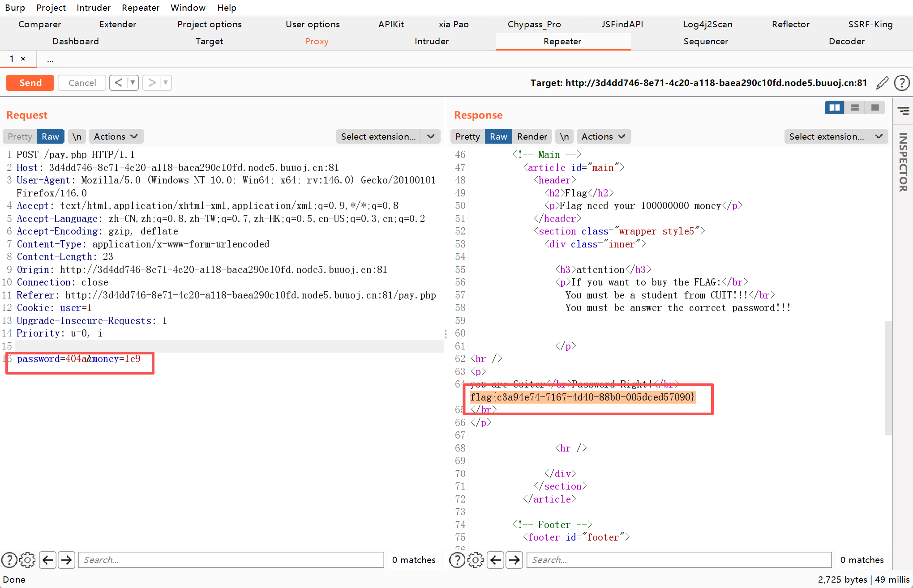The height and width of the screenshot is (588, 913).
Task: Click response search next-match arrow
Action: (514, 560)
